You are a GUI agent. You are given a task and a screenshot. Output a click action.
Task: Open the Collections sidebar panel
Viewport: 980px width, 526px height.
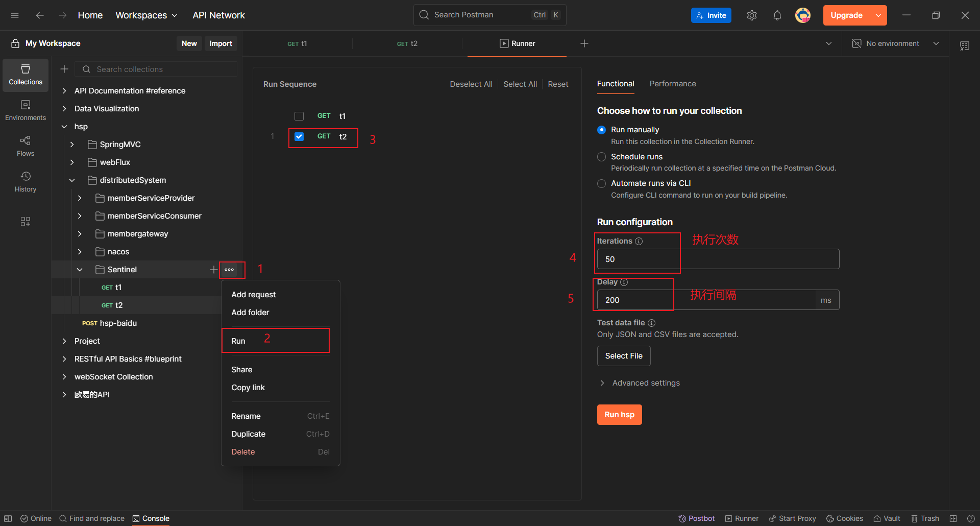[x=26, y=75]
